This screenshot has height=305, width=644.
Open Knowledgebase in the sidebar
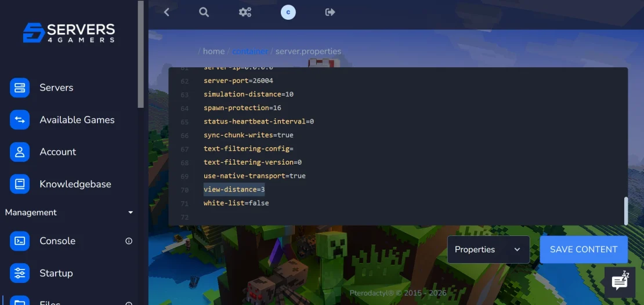click(75, 184)
